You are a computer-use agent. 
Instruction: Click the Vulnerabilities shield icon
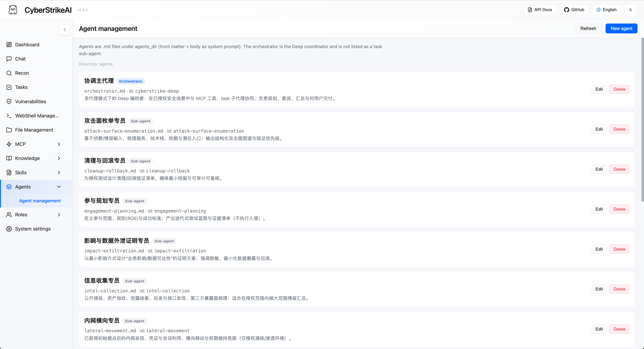(x=9, y=101)
